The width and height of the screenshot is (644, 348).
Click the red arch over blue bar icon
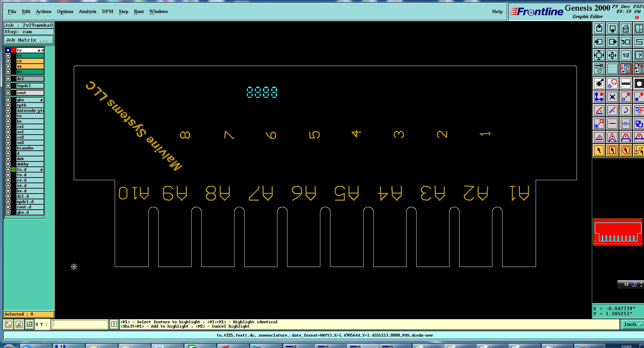pyautogui.click(x=626, y=137)
